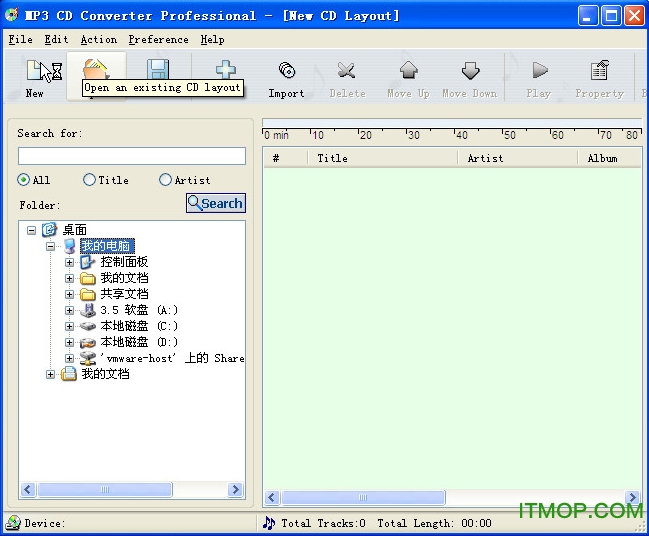Image resolution: width=649 pixels, height=536 pixels.
Task: Sort by the # column header
Action: pyautogui.click(x=285, y=158)
